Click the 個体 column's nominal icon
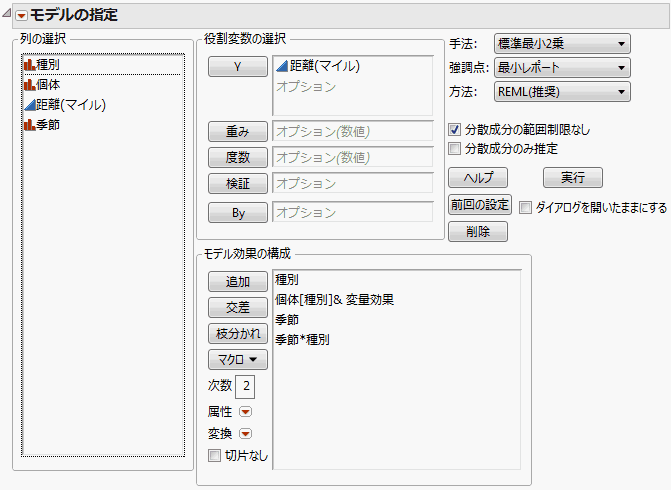The height and width of the screenshot is (490, 671). [x=28, y=85]
